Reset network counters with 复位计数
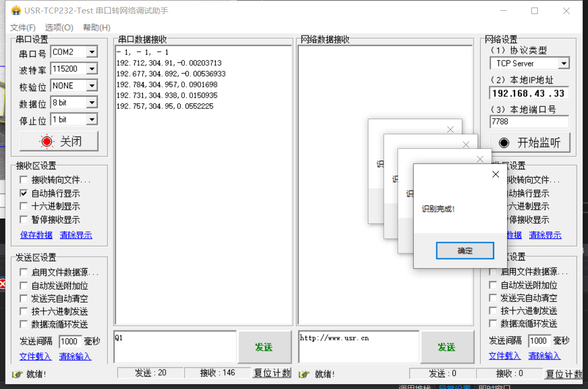The height and width of the screenshot is (389, 588). point(564,373)
